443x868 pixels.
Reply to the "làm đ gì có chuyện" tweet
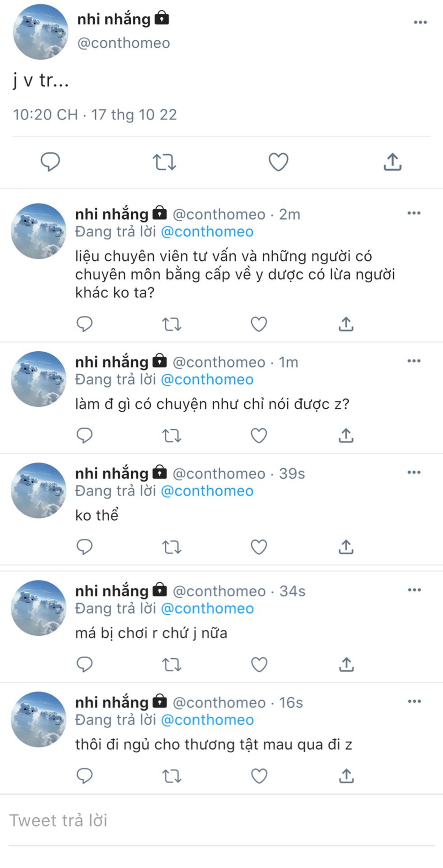pos(84,435)
